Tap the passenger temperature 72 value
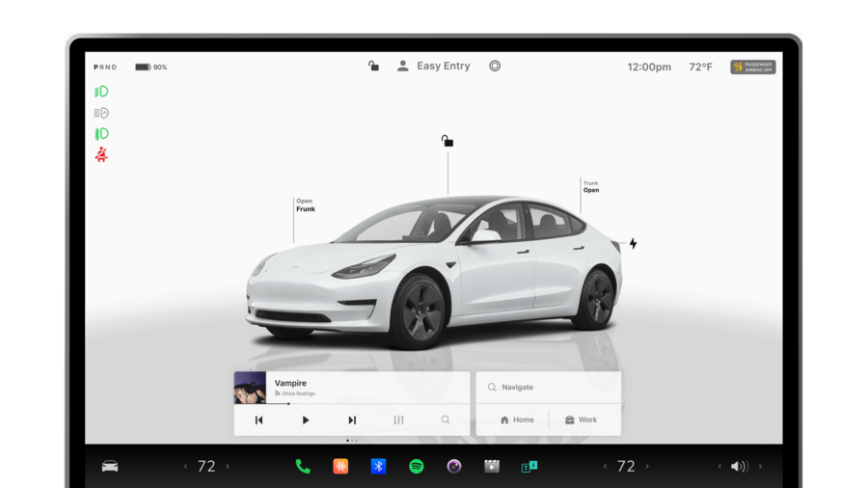The width and height of the screenshot is (868, 488). (626, 467)
